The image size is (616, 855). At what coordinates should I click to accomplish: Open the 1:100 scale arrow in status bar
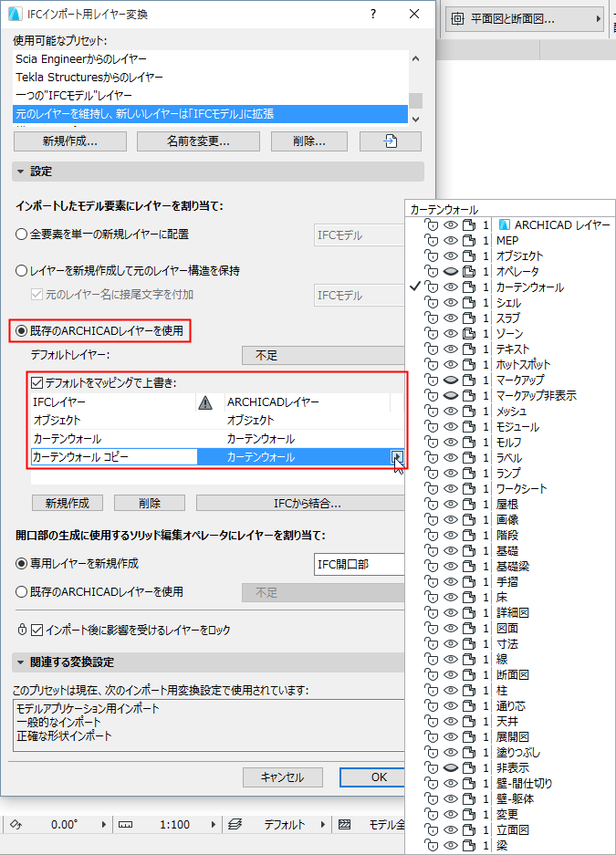(x=213, y=825)
